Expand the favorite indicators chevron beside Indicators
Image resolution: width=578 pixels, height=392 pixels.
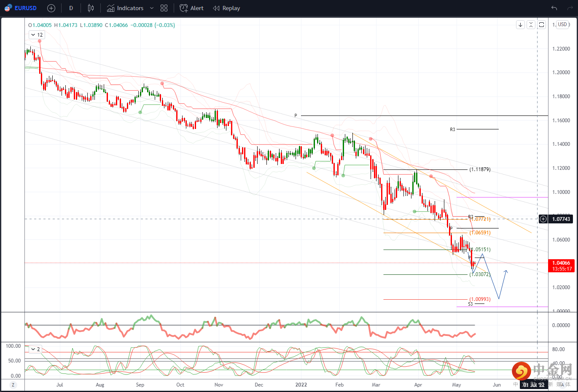(x=152, y=8)
